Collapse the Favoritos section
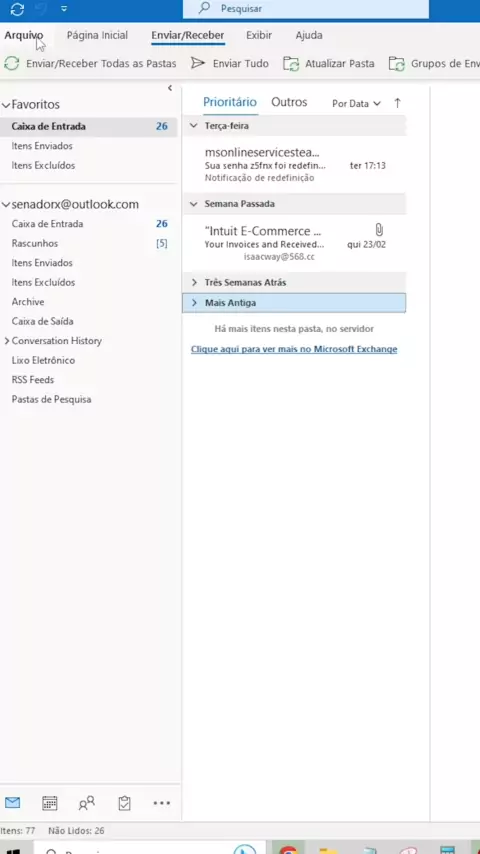 point(6,105)
